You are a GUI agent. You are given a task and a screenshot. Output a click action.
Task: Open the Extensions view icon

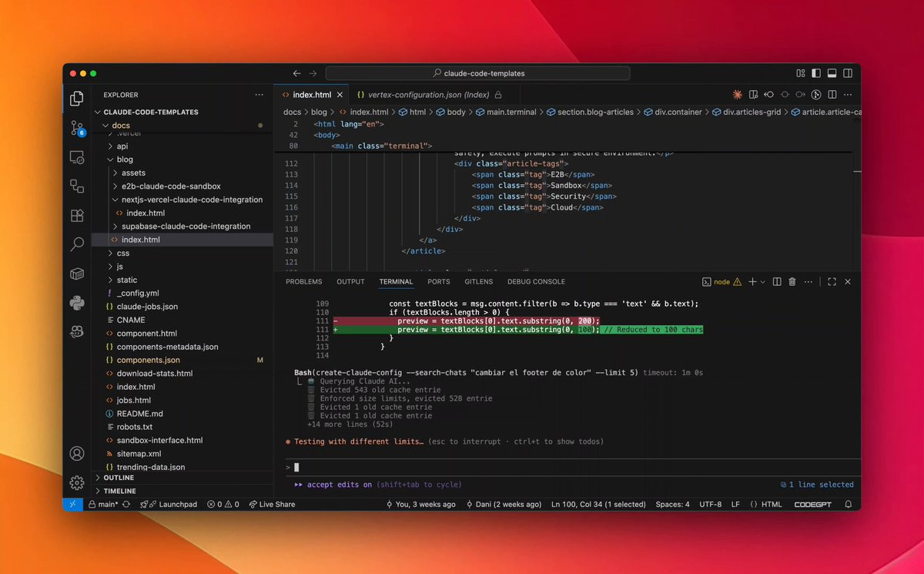tap(77, 216)
